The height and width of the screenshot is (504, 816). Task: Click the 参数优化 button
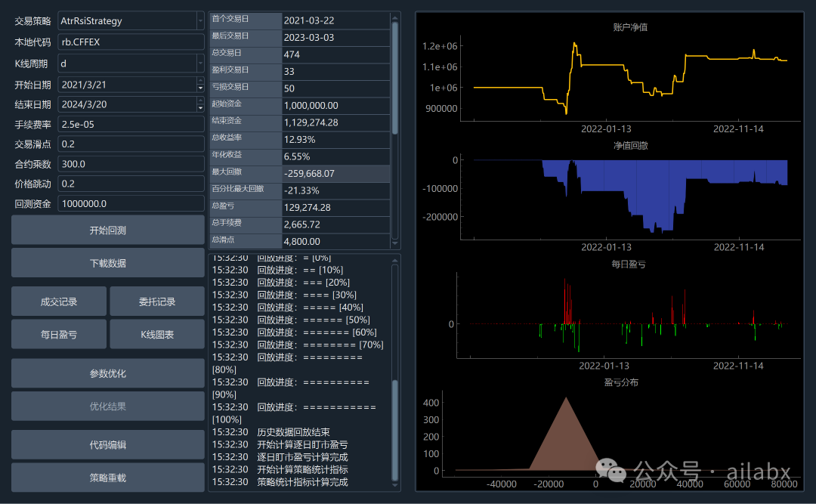tap(108, 373)
